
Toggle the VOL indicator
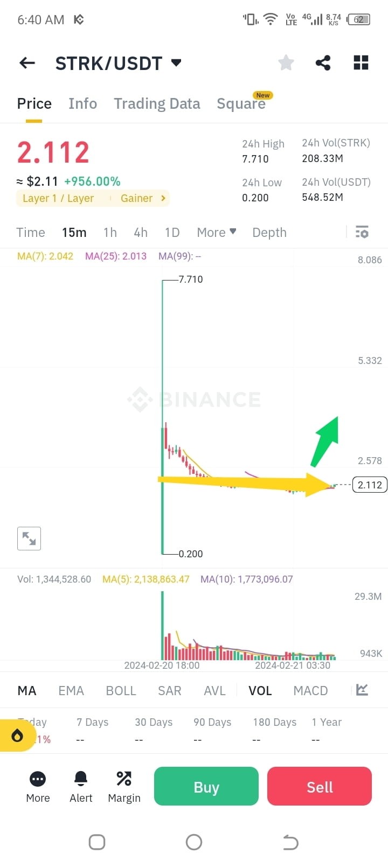pyautogui.click(x=260, y=690)
